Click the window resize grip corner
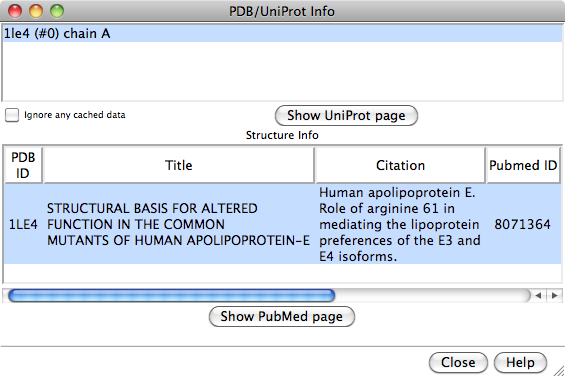 (559, 371)
